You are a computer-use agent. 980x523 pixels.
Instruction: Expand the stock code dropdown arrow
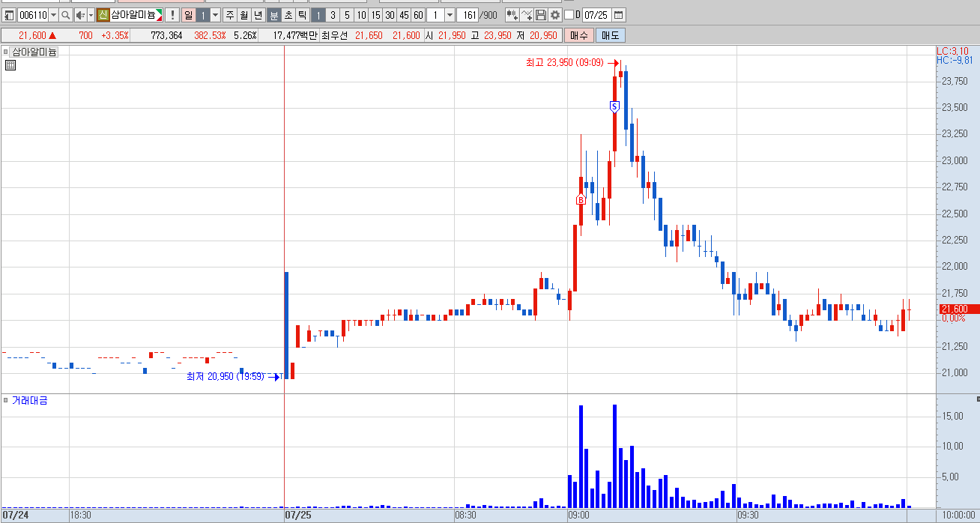click(53, 15)
